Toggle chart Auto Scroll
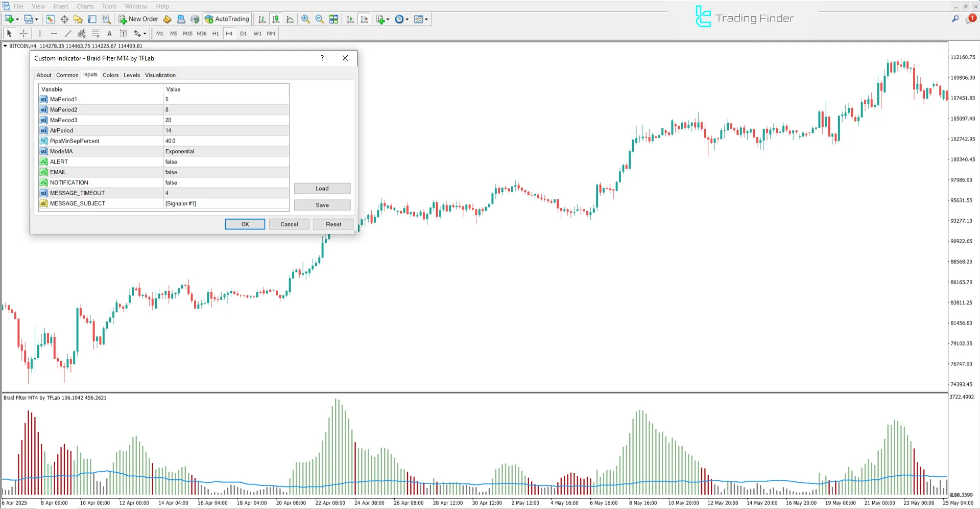The width and height of the screenshot is (980, 509). click(350, 19)
